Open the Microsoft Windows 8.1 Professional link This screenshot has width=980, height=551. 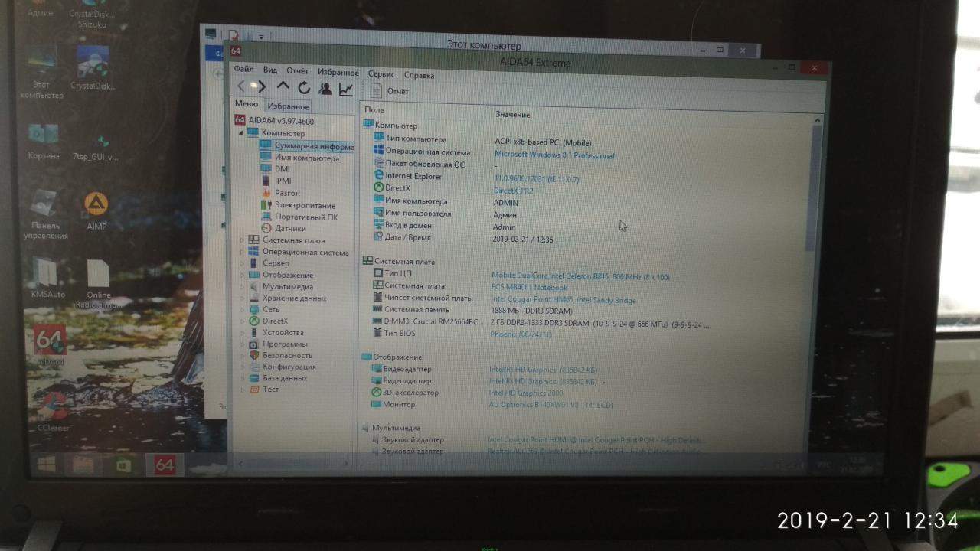554,155
